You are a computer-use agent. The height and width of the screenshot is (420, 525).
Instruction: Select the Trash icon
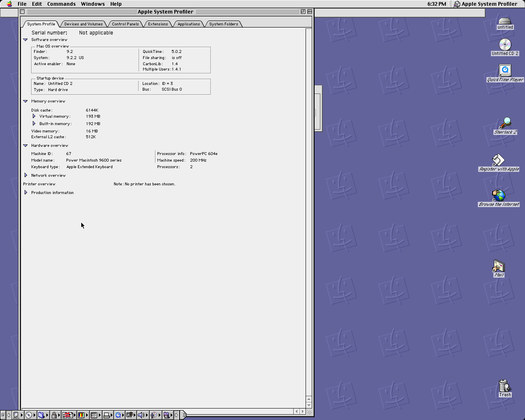tap(504, 386)
